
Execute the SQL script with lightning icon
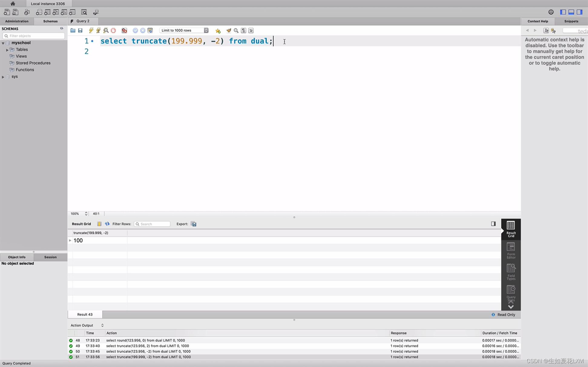(x=91, y=31)
